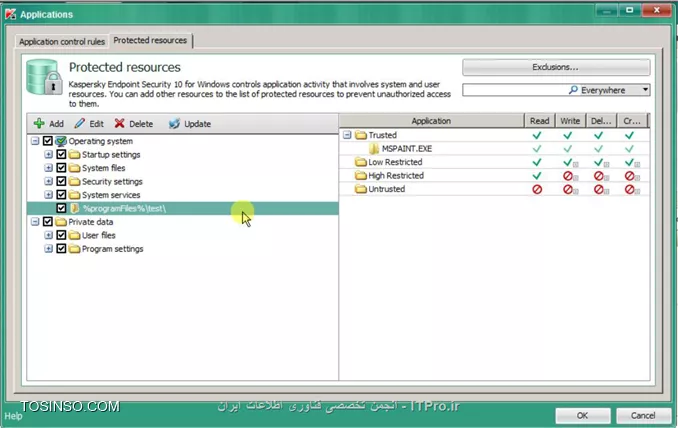Click the Cancel button
The image size is (678, 428).
click(643, 415)
